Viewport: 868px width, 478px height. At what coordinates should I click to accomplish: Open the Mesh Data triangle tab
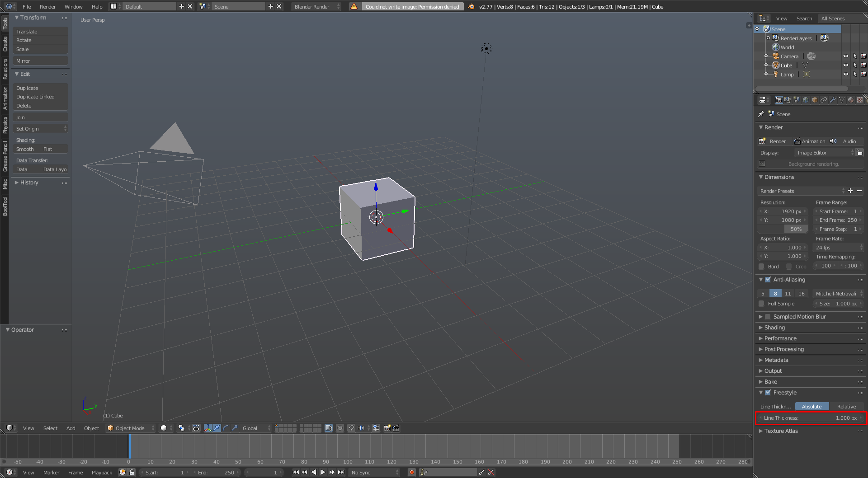842,100
